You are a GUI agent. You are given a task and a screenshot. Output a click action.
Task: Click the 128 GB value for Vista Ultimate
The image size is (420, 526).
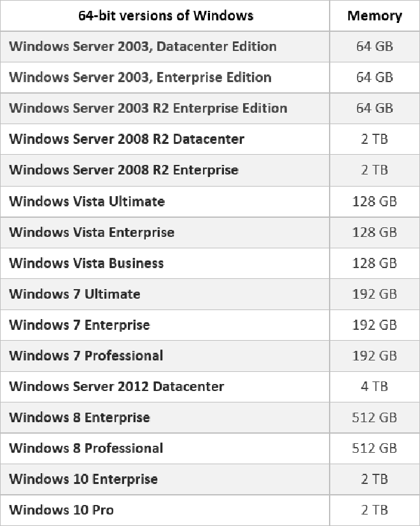click(x=374, y=201)
